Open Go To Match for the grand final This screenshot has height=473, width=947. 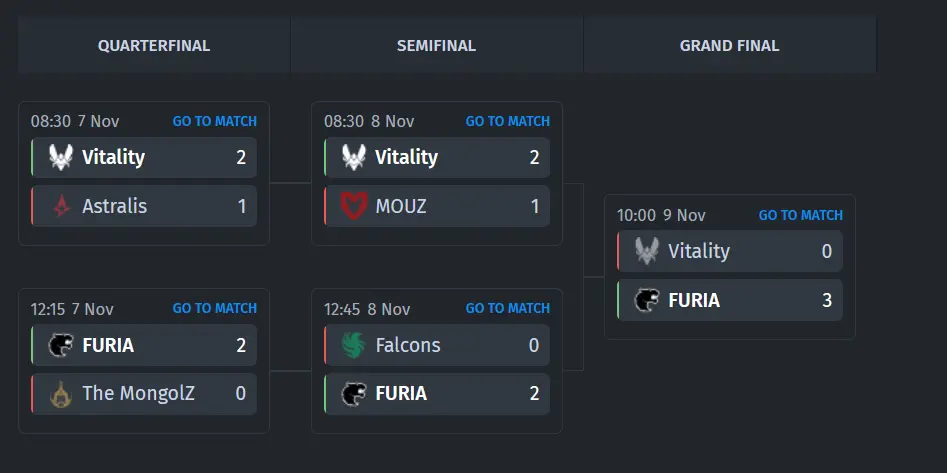pyautogui.click(x=800, y=215)
